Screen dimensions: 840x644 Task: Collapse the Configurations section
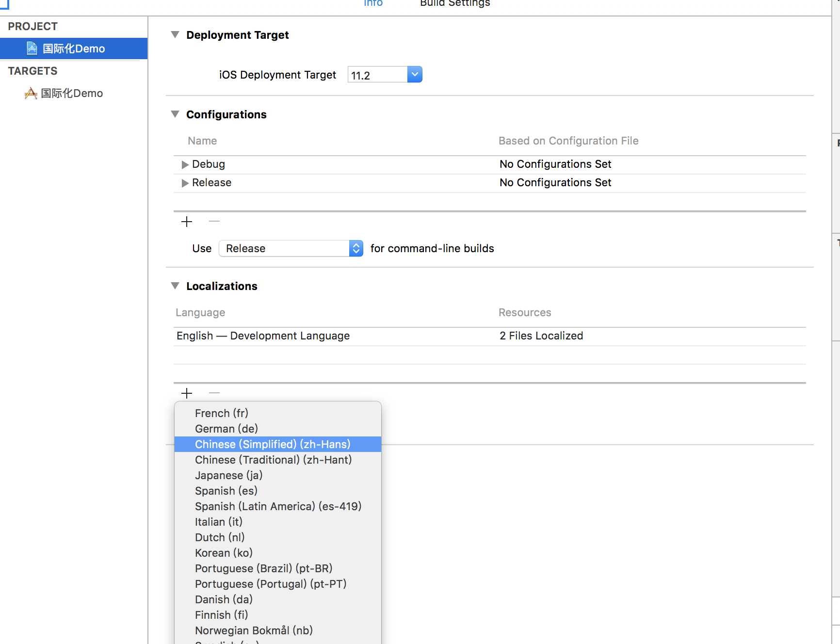[175, 114]
